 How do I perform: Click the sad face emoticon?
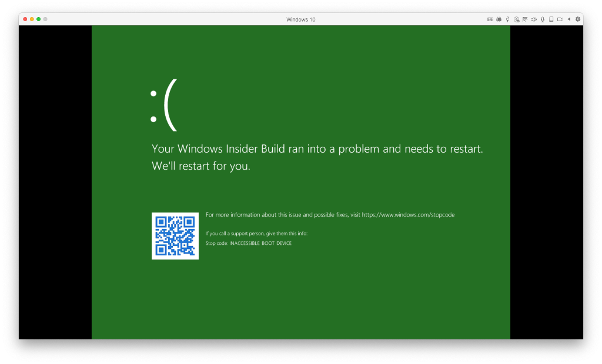tap(164, 105)
